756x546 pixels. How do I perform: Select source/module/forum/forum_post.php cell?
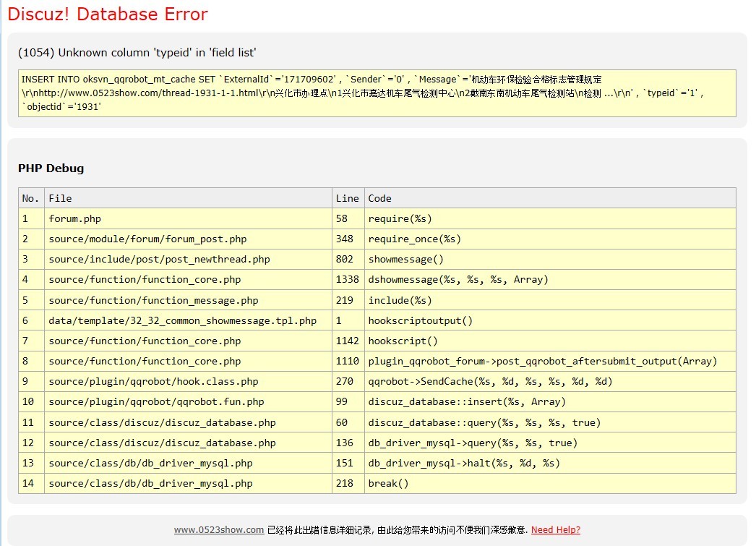[x=188, y=239]
